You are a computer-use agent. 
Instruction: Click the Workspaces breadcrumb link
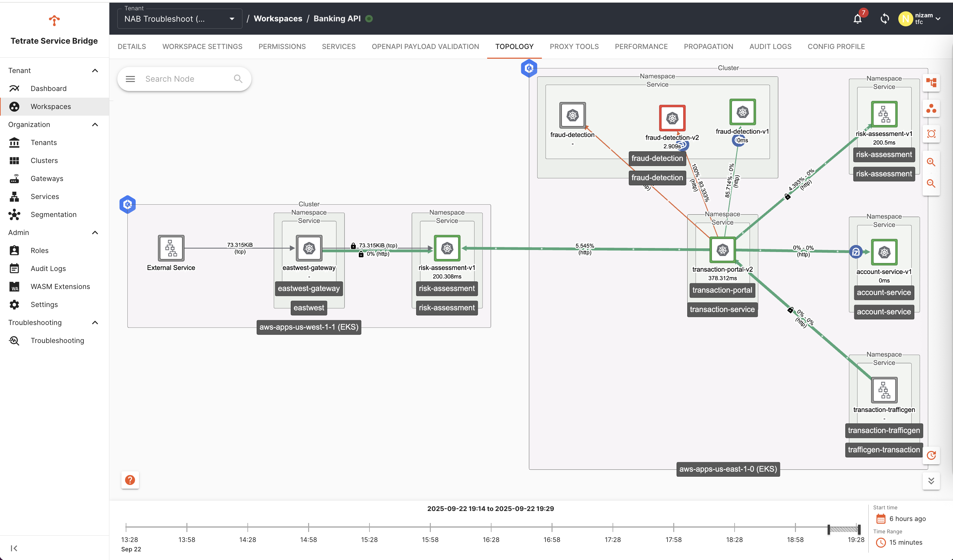click(277, 19)
